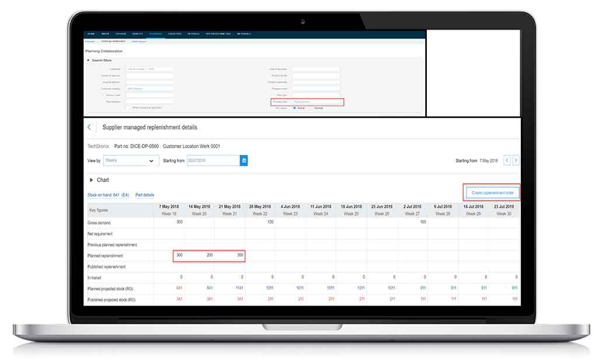Select the Active radio button in the filters
The image size is (598, 364).
[x=294, y=108]
